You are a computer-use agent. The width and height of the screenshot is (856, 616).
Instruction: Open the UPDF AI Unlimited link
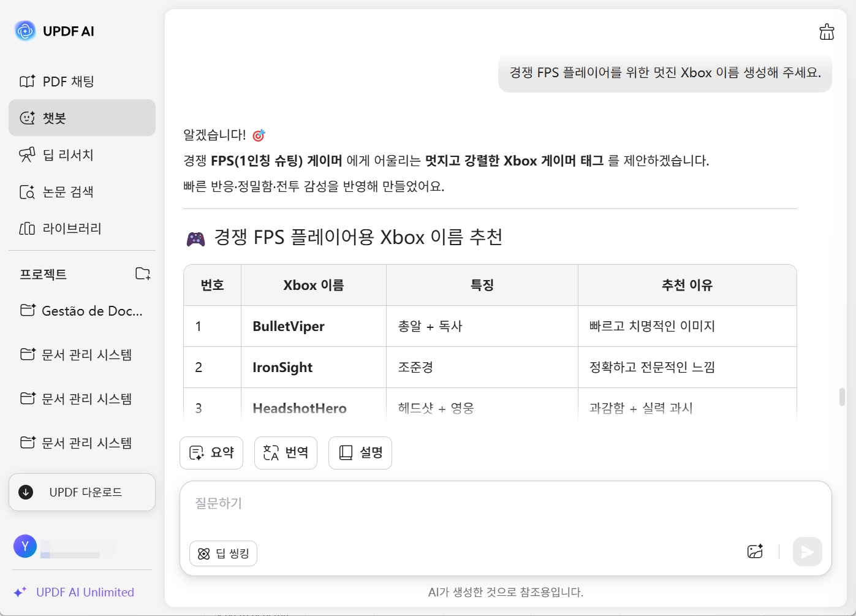tap(85, 592)
